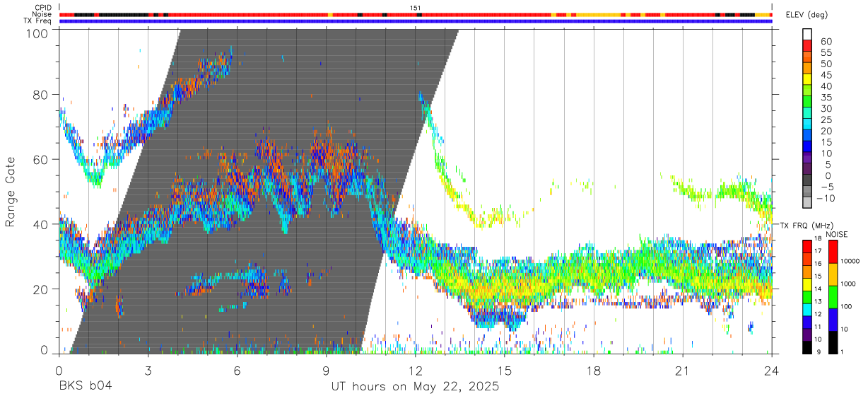Viewport: 868px width, 401px height.
Task: Click the hour 3 label on the time axis
Action: 148,371
